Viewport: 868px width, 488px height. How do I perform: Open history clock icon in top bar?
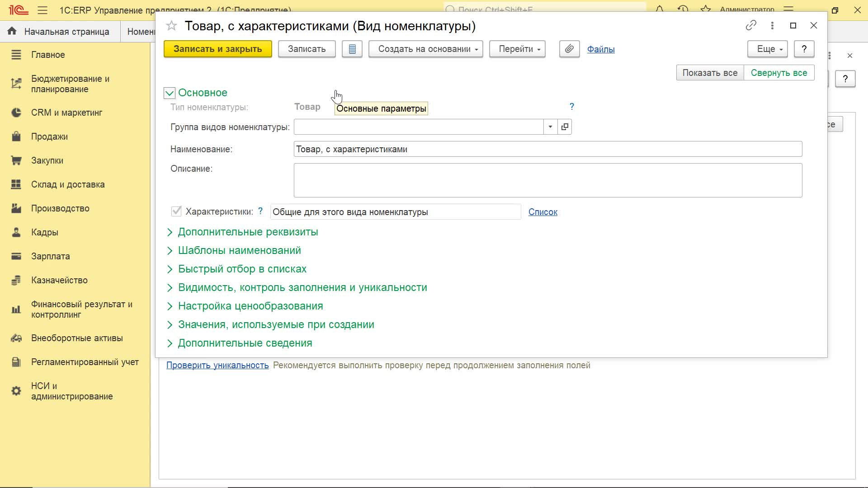(x=683, y=9)
